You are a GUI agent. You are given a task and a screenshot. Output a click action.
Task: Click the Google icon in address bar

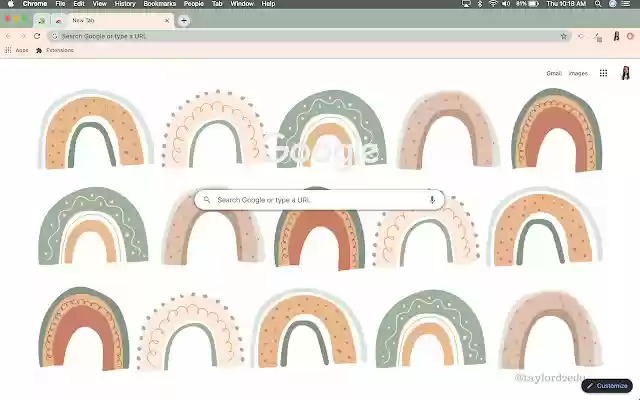55,36
